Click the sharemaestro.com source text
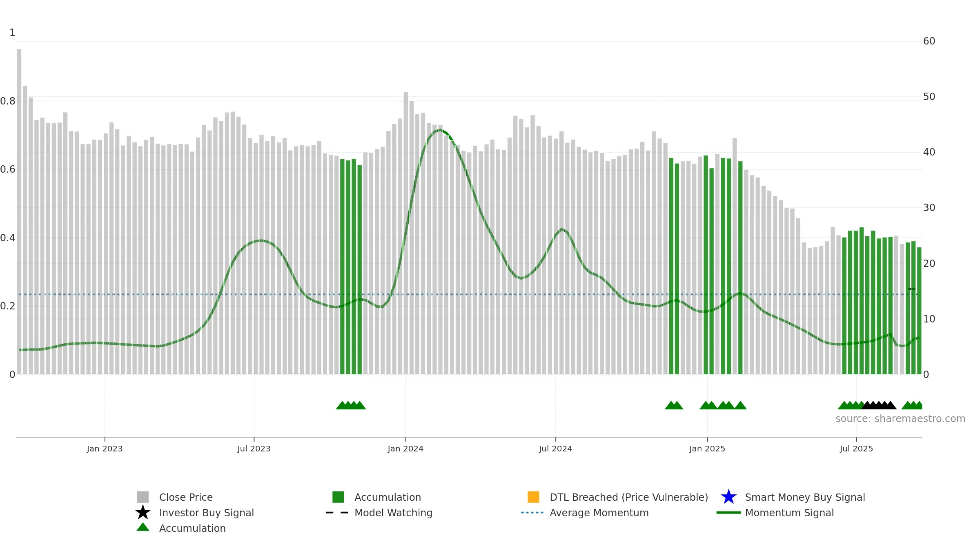The width and height of the screenshot is (980, 551). tap(900, 419)
